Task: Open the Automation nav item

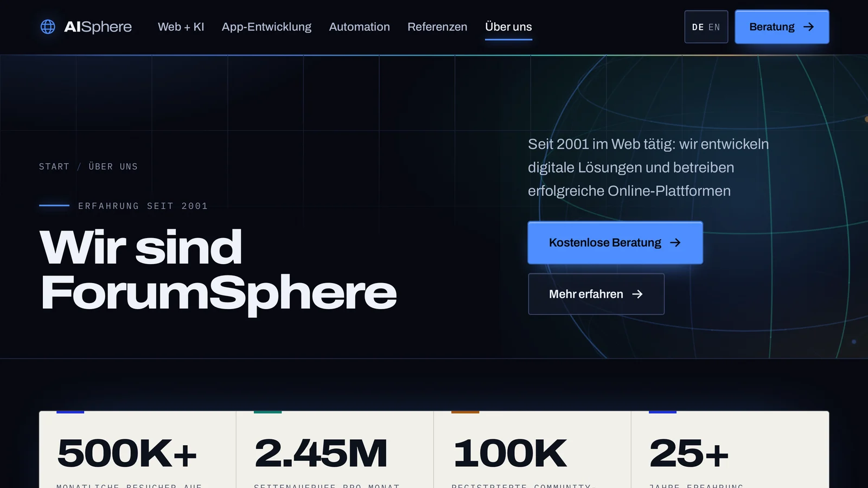Action: tap(359, 27)
